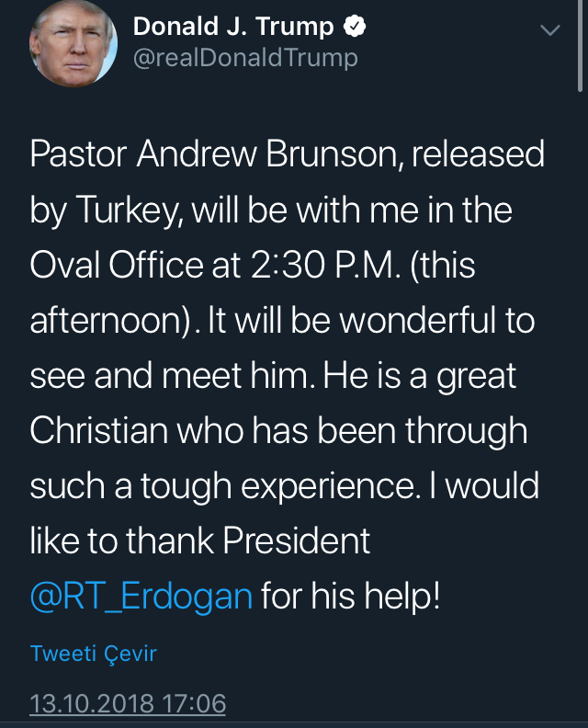Viewport: 588px width, 728px height.
Task: Open the tweet options chevron menu
Action: point(549,30)
